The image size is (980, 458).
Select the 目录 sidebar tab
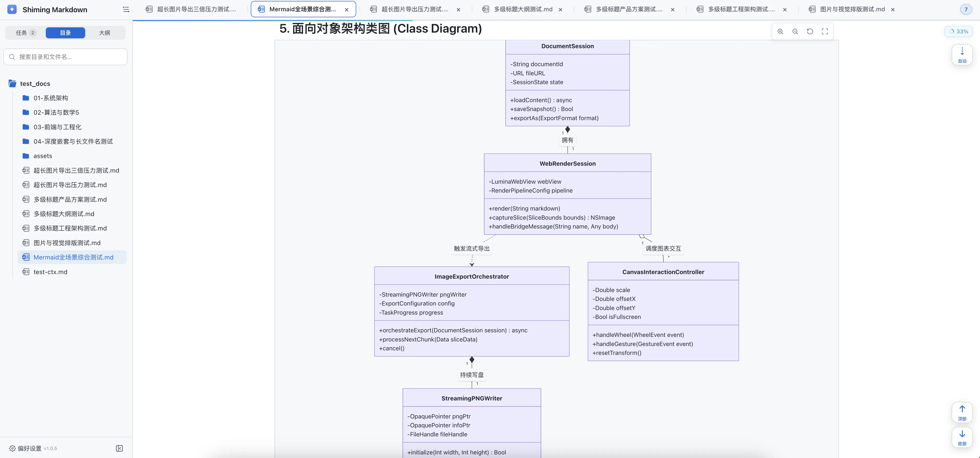coord(65,33)
